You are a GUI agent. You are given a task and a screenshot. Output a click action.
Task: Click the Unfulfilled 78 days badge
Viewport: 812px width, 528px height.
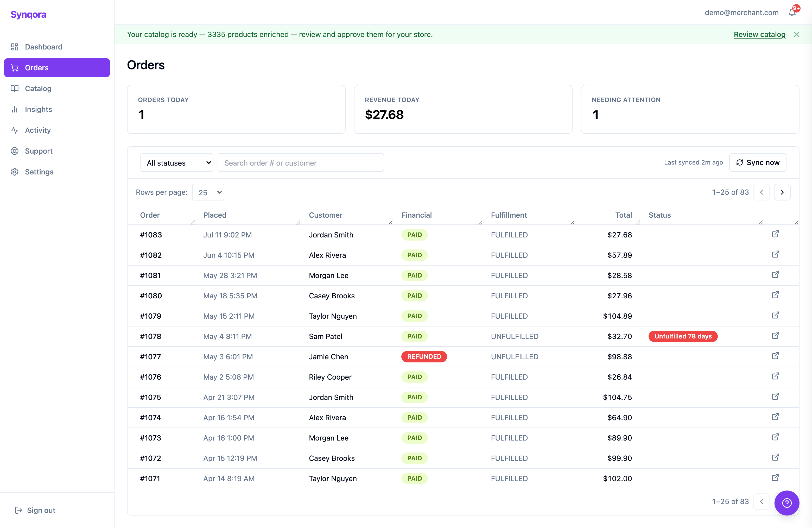(683, 336)
